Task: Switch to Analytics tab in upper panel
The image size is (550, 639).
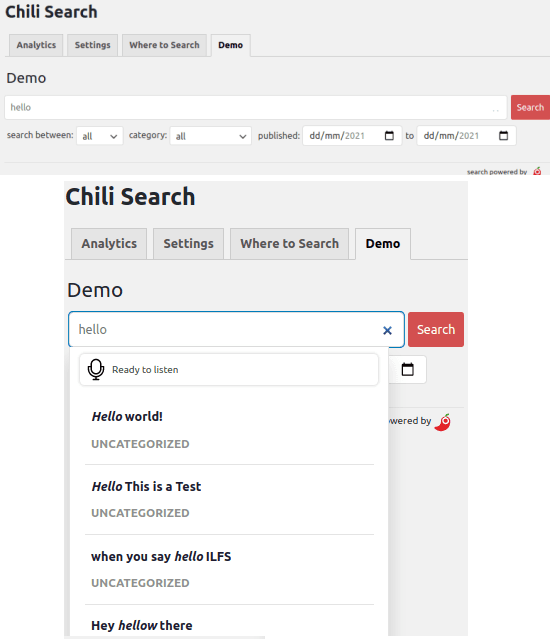Action: [x=36, y=45]
